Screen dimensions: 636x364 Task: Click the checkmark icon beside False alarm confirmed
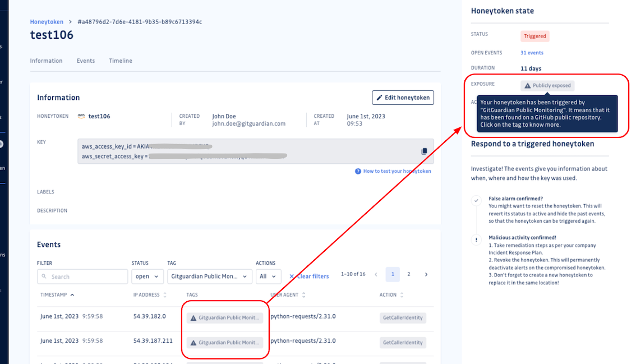(476, 200)
